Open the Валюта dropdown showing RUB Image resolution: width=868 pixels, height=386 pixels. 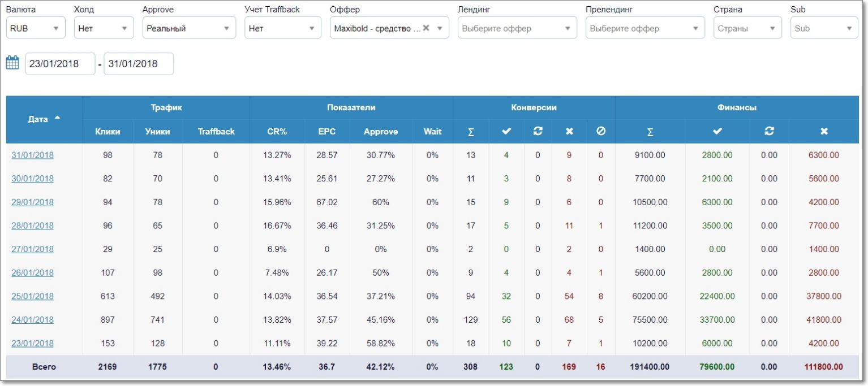tap(36, 28)
